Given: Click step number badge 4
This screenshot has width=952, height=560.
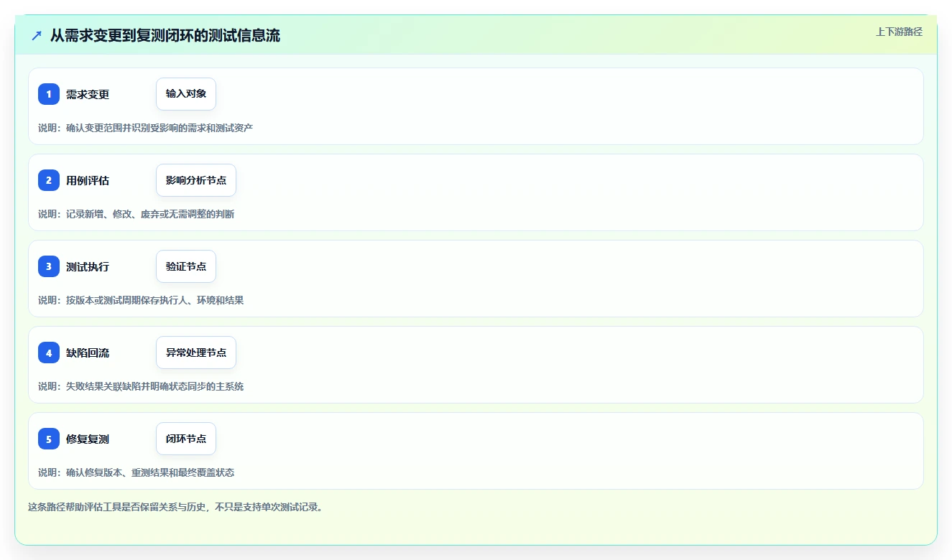Looking at the screenshot, I should pos(49,353).
